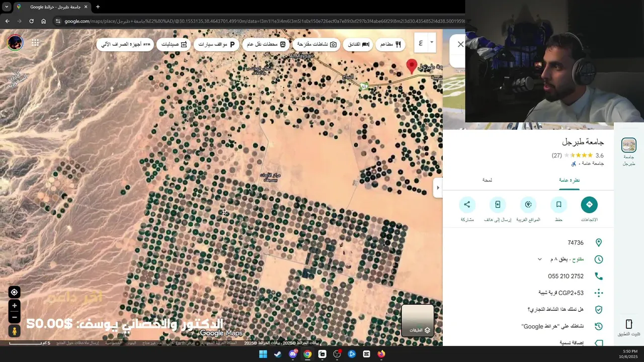Image resolution: width=644 pixels, height=362 pixels.
Task: Center map with My Location button
Action: [15, 292]
